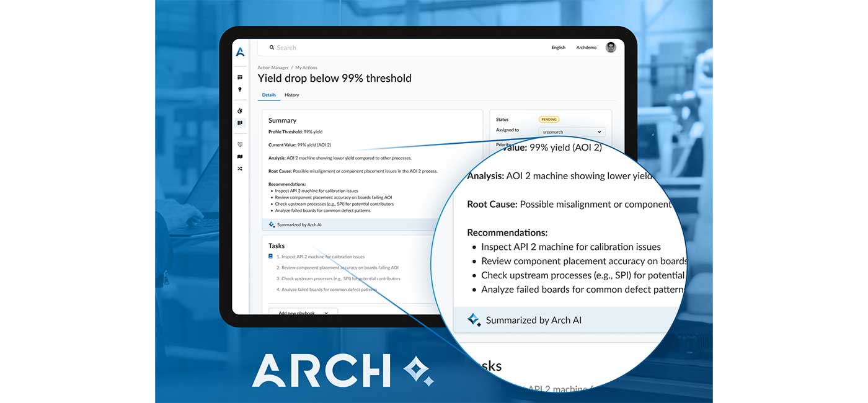Select task 1 Inspect API 2 machine in Tasks
Image resolution: width=868 pixels, height=403 pixels.
pyautogui.click(x=321, y=256)
